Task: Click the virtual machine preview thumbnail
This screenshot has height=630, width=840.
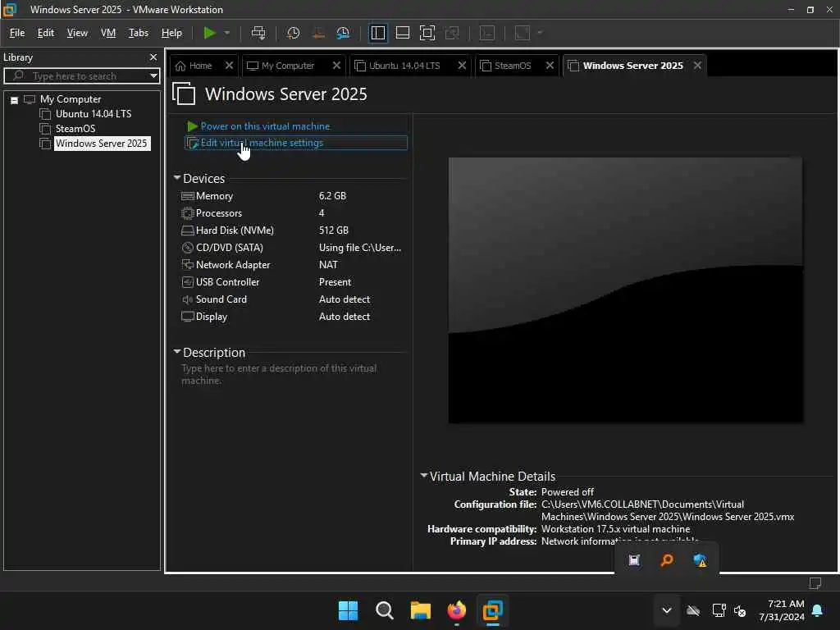Action: tap(625, 290)
